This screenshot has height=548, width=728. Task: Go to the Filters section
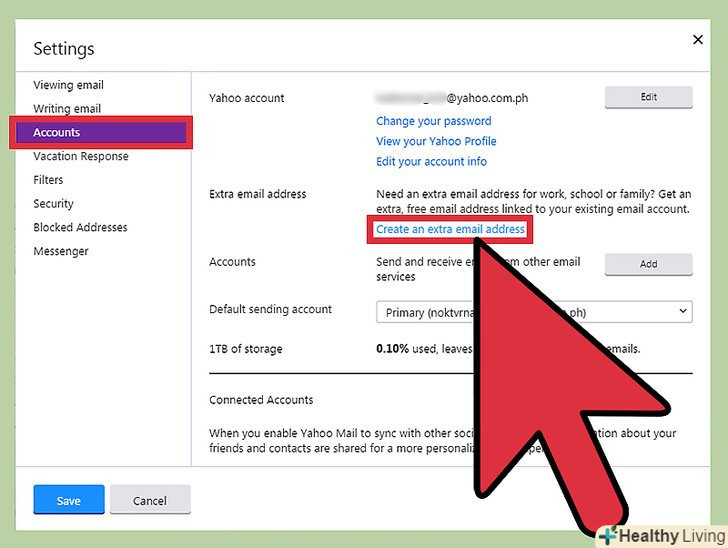point(48,180)
